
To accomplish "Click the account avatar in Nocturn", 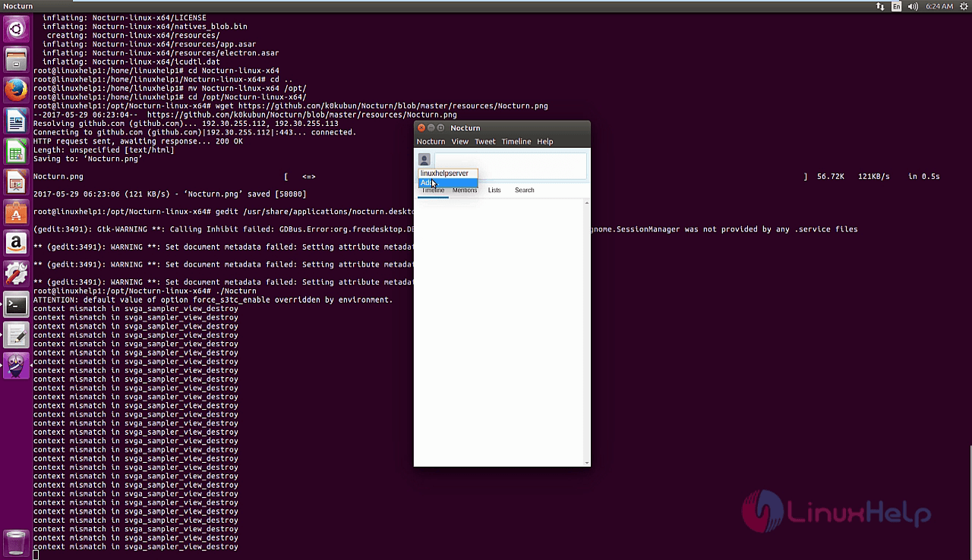I will pos(424,159).
